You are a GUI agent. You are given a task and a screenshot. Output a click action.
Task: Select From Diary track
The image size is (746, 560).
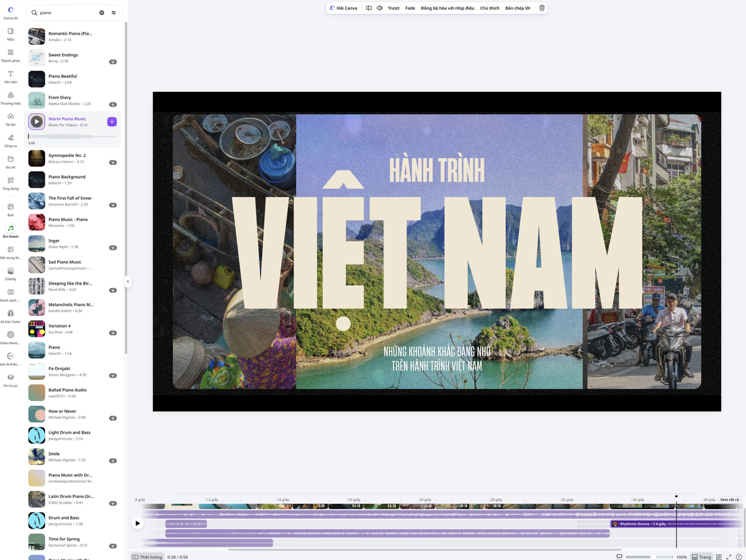pyautogui.click(x=72, y=100)
